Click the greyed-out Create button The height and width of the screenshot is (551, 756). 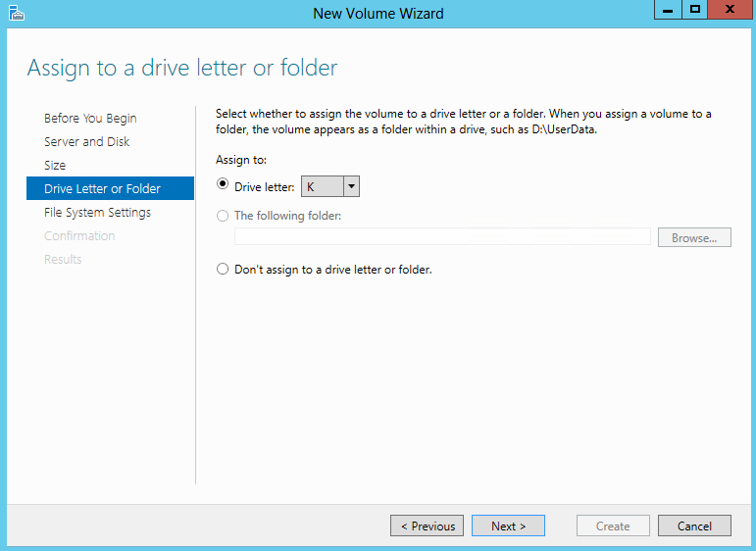[x=613, y=526]
